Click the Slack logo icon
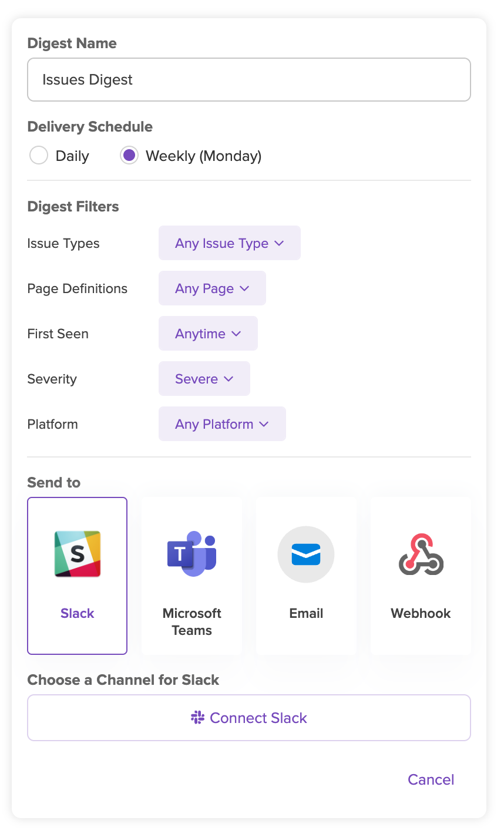 (x=78, y=554)
